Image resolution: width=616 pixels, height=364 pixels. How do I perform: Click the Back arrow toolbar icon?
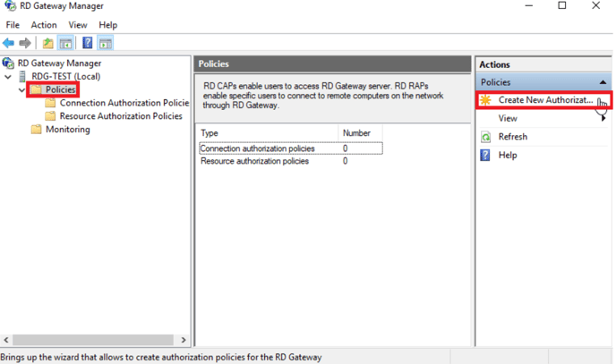click(8, 43)
